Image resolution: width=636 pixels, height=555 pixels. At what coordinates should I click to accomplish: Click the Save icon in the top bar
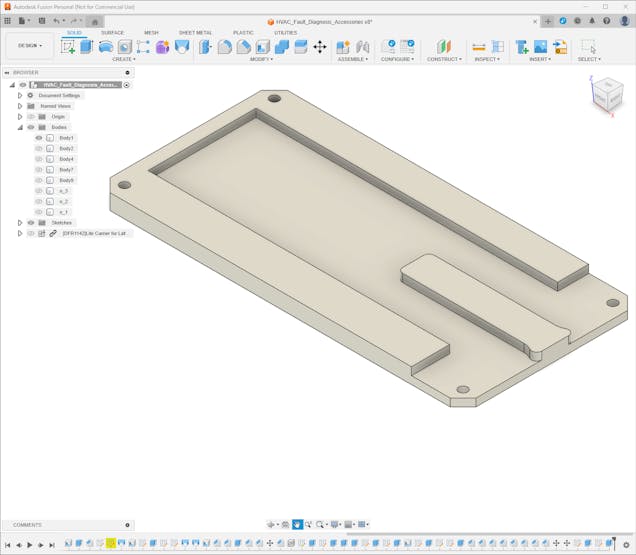[42, 20]
